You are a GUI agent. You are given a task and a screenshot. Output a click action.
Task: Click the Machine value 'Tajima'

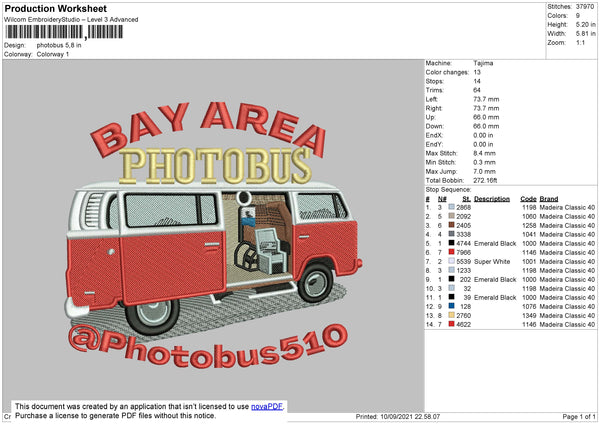click(483, 63)
